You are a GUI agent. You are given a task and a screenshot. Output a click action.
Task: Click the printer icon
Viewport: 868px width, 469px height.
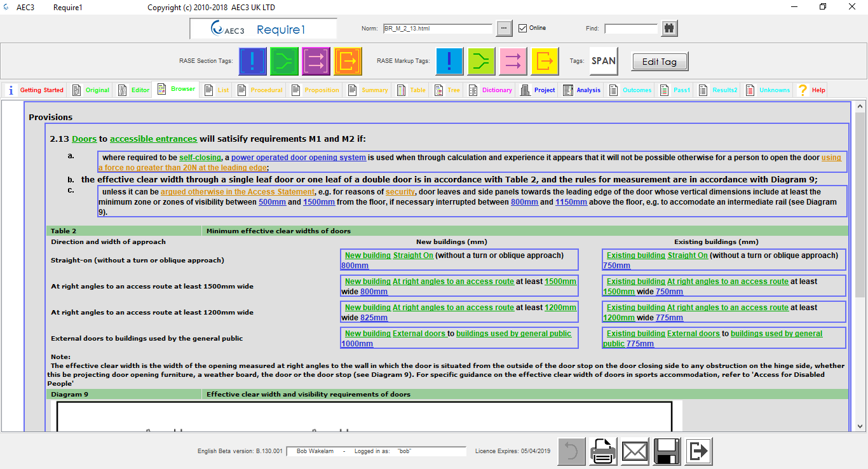click(603, 452)
